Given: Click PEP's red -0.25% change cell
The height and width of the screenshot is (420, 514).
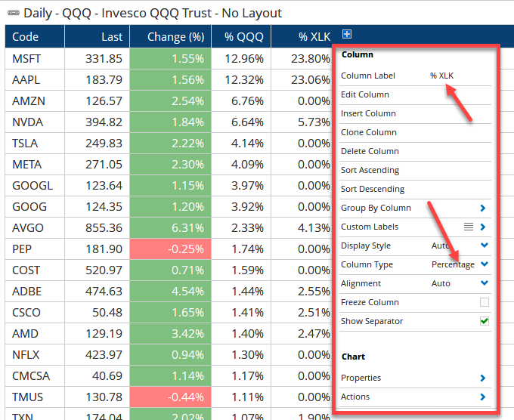Looking at the screenshot, I should tap(171, 249).
